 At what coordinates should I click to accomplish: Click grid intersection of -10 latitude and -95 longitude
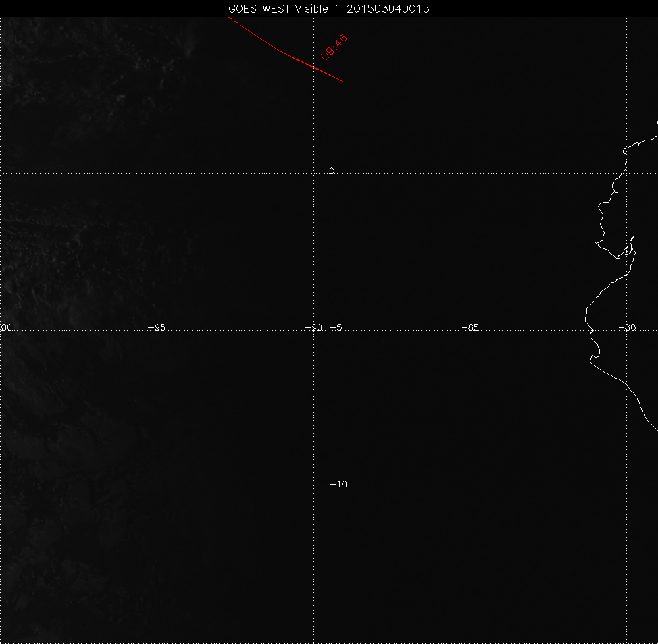[157, 487]
